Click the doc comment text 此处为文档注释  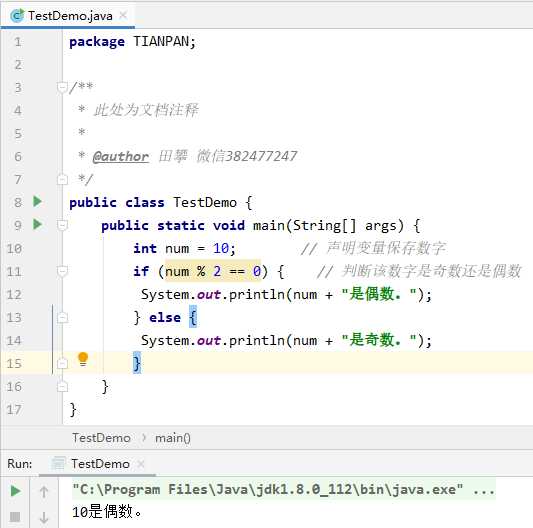point(146,110)
